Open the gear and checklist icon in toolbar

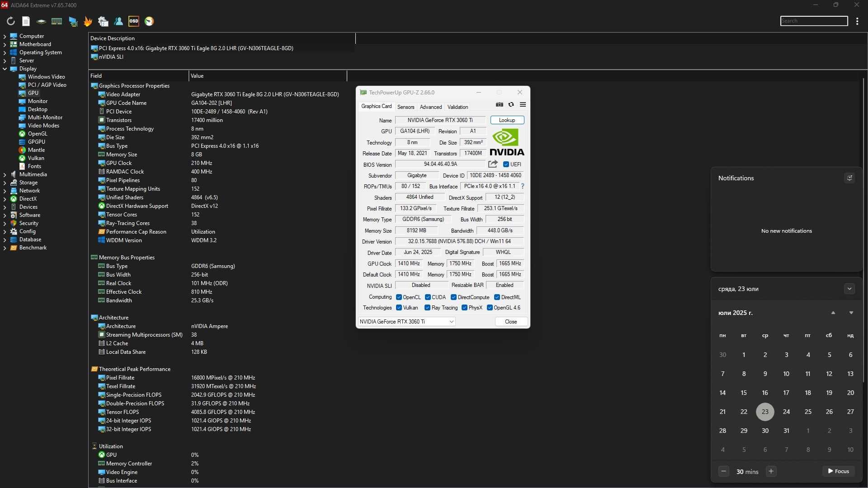tap(103, 21)
